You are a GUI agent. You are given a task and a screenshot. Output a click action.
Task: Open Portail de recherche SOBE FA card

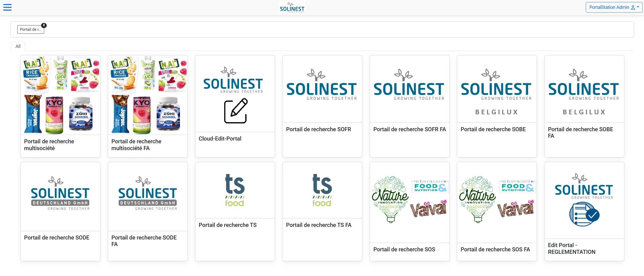(x=584, y=106)
